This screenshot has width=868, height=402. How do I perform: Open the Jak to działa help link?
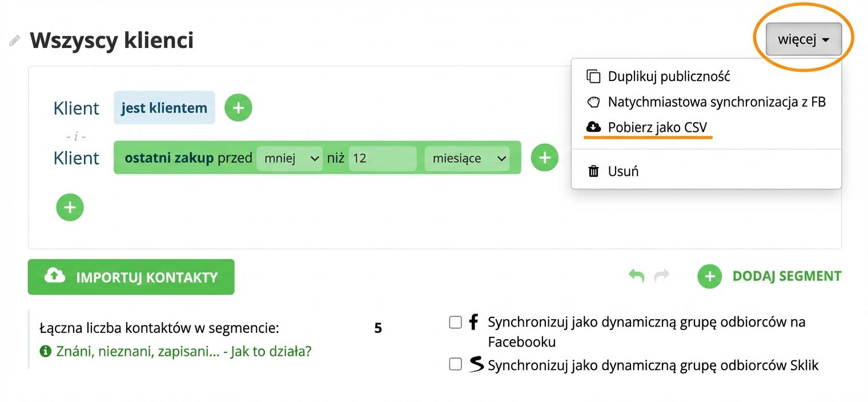(x=183, y=351)
